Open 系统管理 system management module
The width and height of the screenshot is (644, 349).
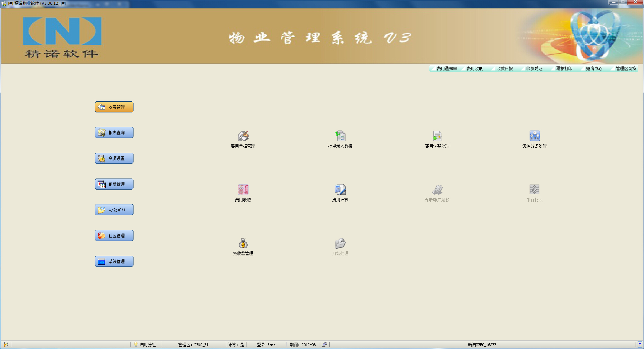click(114, 261)
